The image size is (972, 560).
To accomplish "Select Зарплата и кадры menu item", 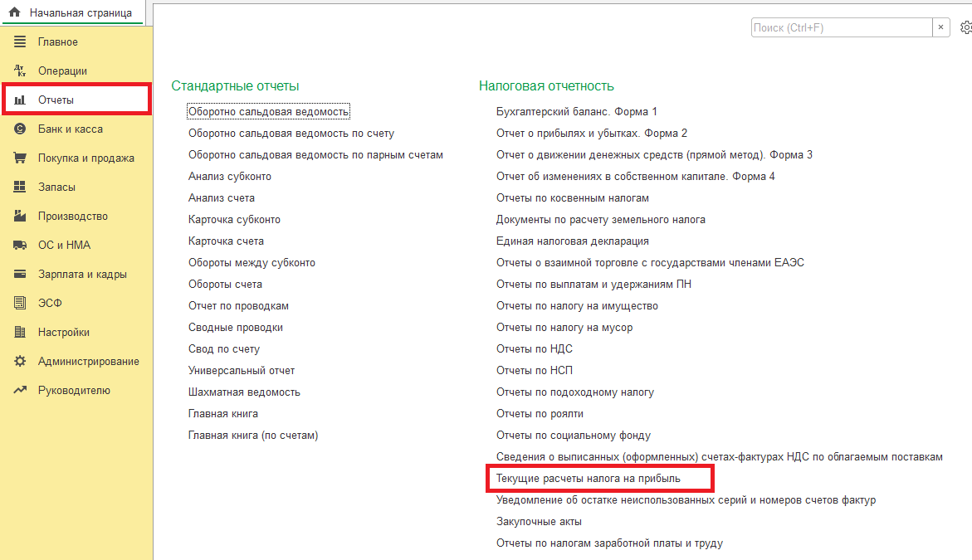I will coord(82,275).
